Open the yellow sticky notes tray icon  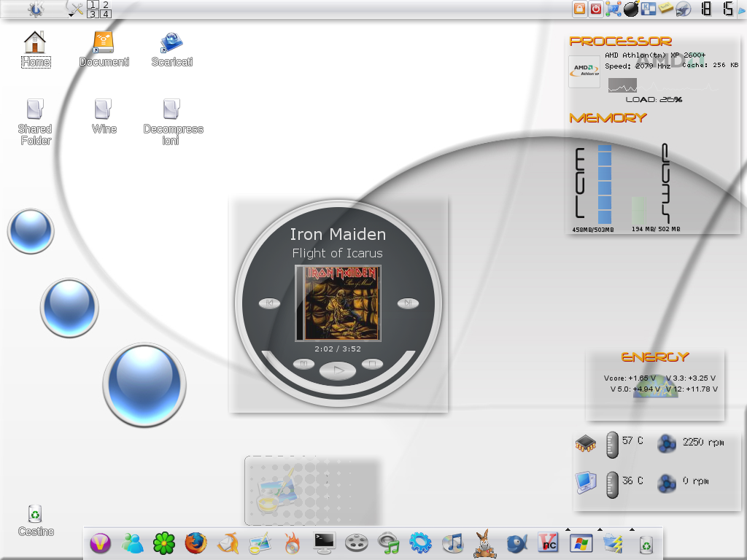coord(665,8)
